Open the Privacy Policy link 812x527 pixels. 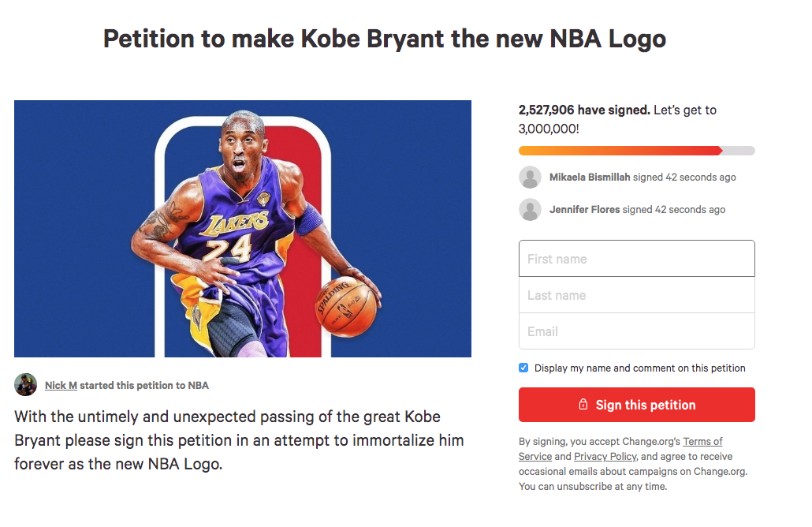coord(605,457)
